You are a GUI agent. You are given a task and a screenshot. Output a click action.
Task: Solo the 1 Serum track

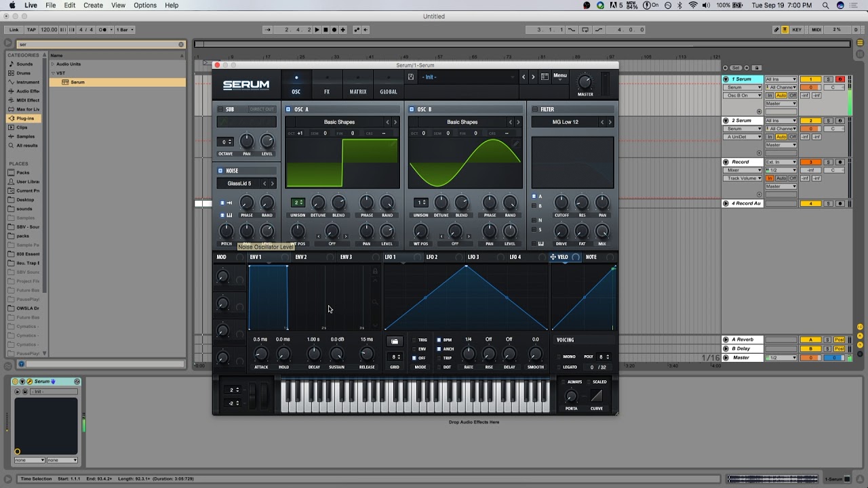pyautogui.click(x=828, y=79)
